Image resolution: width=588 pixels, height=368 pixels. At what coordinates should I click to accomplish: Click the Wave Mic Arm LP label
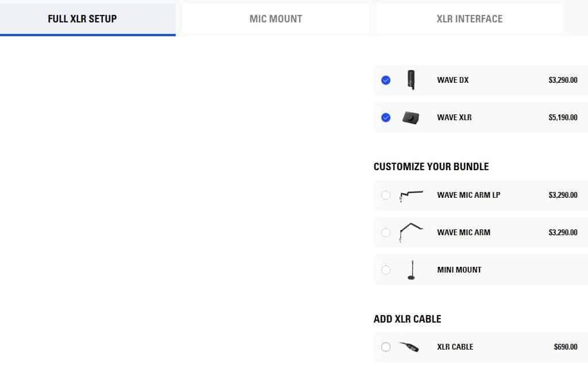(x=468, y=195)
